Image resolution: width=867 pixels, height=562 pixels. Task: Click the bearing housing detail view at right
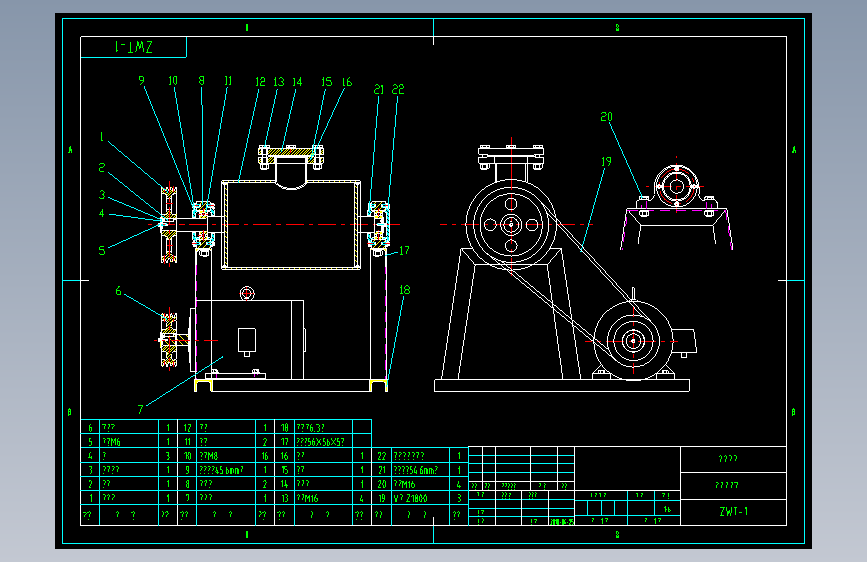[x=676, y=206]
